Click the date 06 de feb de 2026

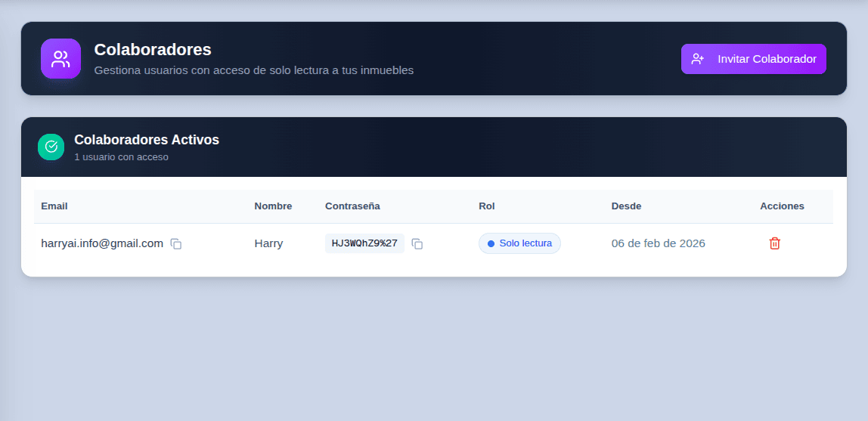tap(658, 243)
